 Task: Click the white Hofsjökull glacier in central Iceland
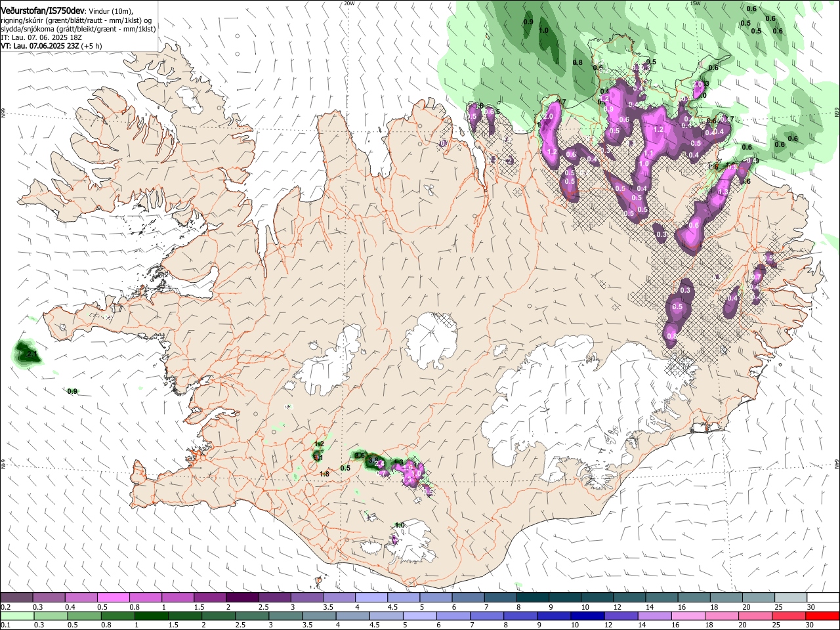click(431, 340)
